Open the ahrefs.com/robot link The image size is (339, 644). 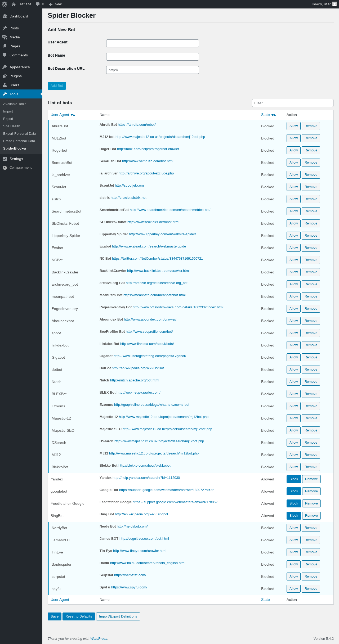coord(137,125)
